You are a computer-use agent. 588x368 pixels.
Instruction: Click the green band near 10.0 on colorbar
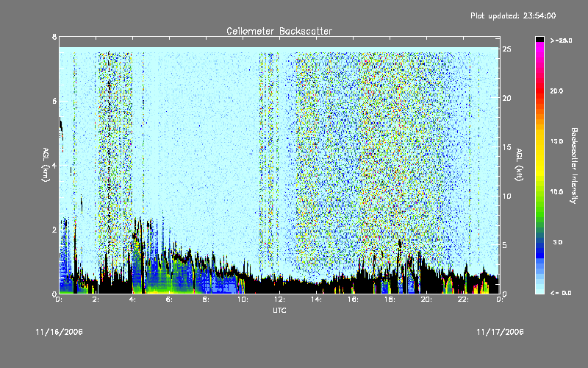(x=539, y=192)
